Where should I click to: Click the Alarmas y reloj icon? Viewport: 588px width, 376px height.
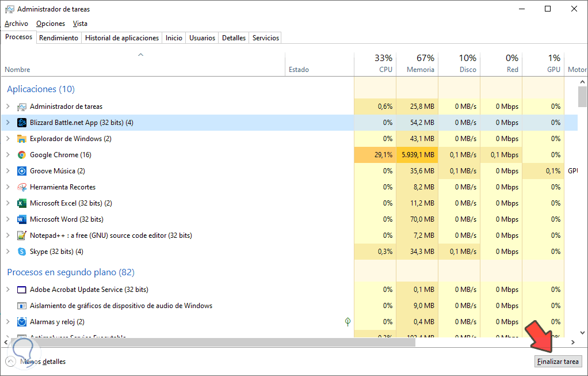pos(21,321)
